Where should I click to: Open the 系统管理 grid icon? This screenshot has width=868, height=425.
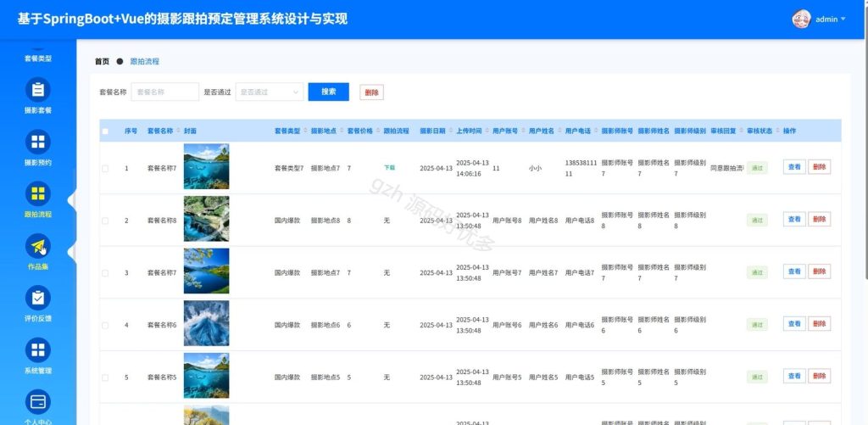click(x=37, y=350)
